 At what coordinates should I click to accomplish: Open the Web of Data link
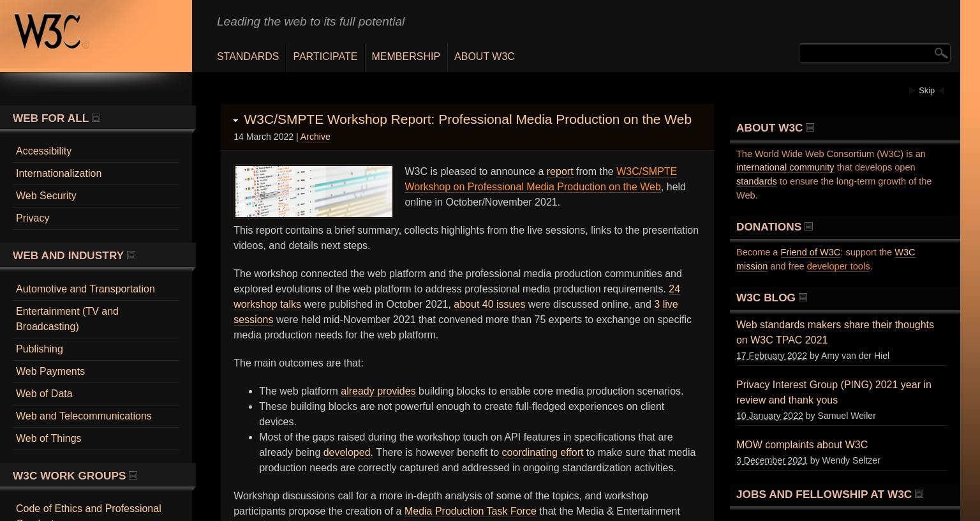coord(44,394)
